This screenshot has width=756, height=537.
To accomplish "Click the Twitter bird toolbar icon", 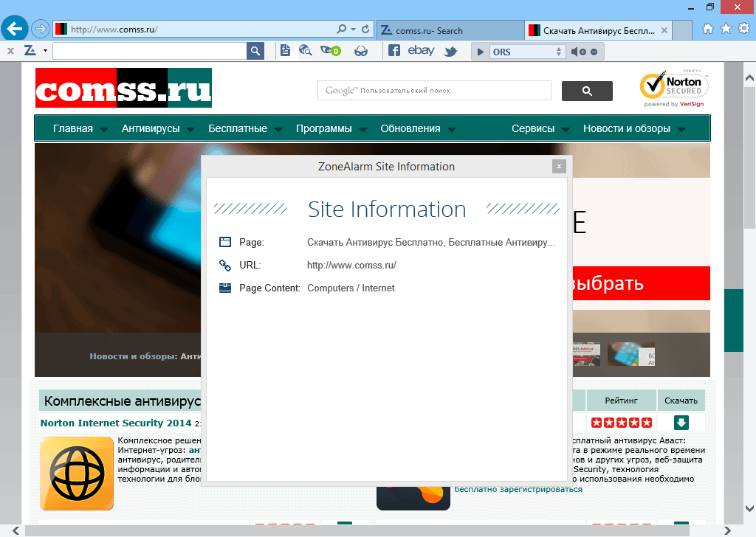I will [450, 51].
